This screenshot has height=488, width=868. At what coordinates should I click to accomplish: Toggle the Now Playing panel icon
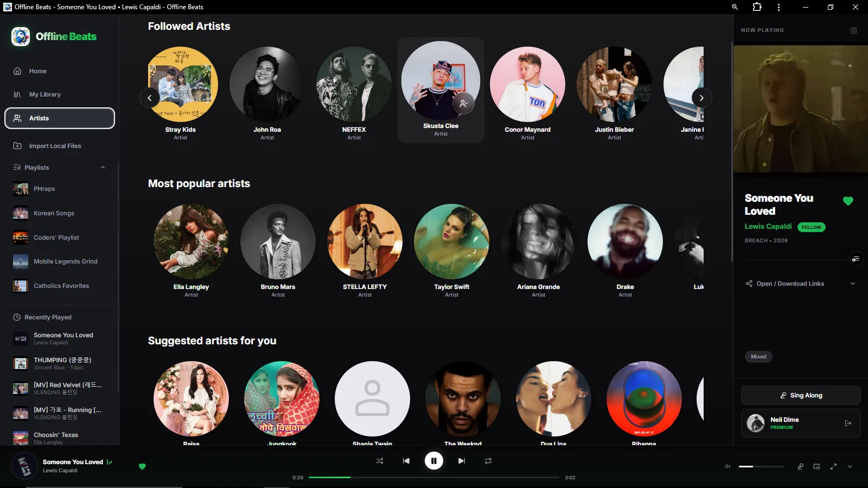pos(853,30)
